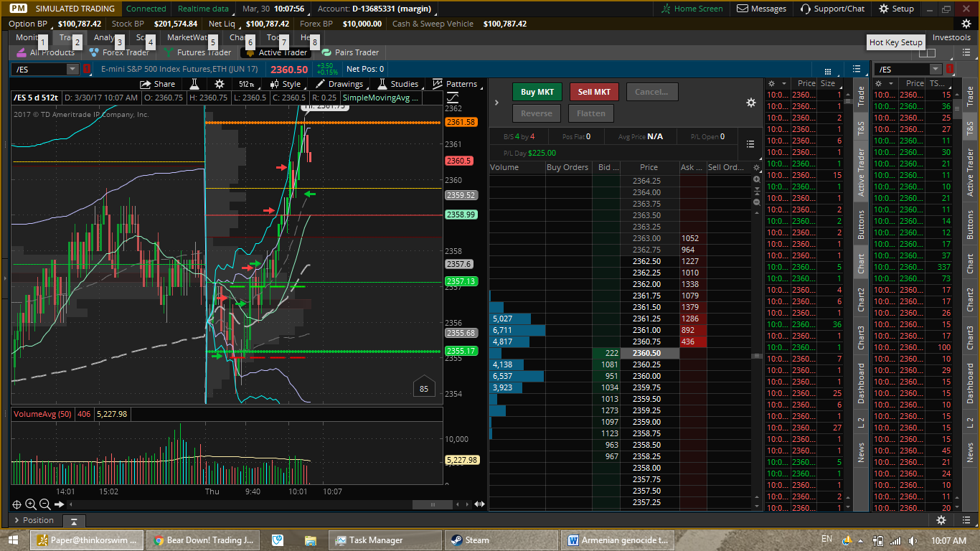
Task: Zoom out the price ladder with minus magnifier
Action: pos(756,202)
